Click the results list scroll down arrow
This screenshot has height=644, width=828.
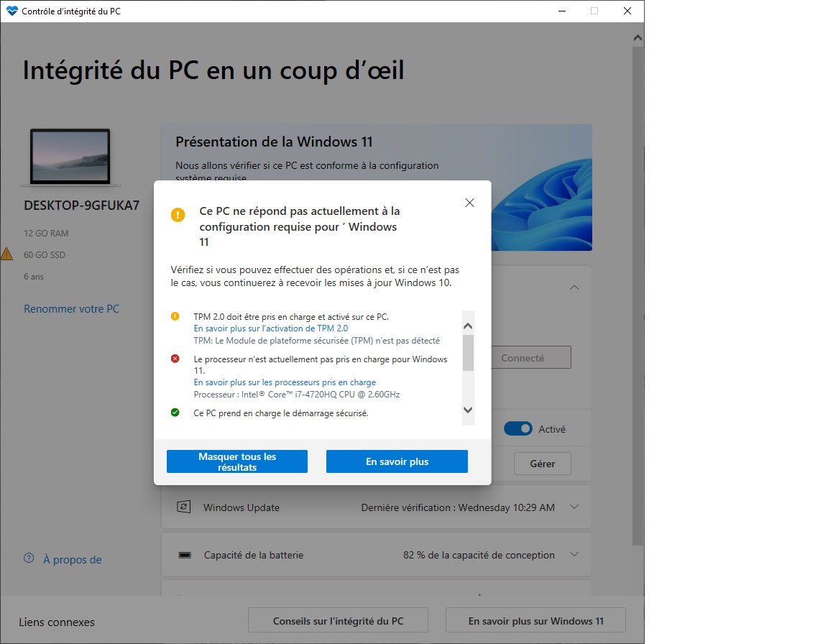tap(468, 410)
